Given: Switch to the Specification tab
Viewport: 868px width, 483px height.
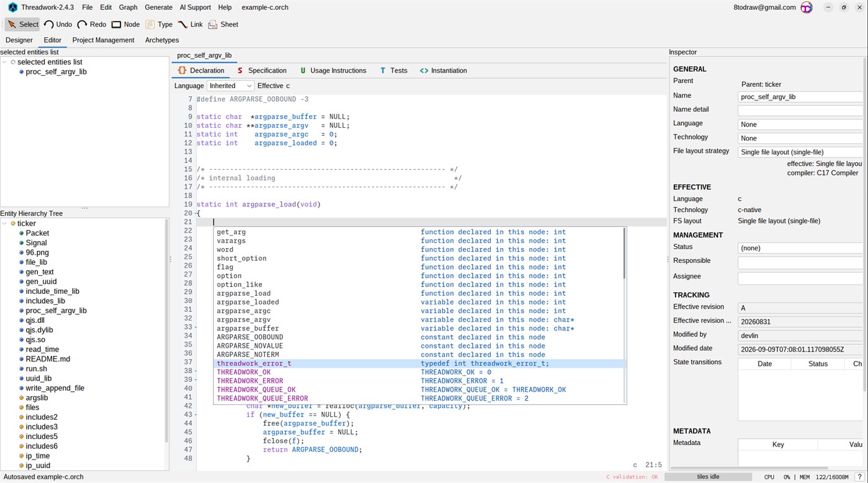Looking at the screenshot, I should point(262,71).
